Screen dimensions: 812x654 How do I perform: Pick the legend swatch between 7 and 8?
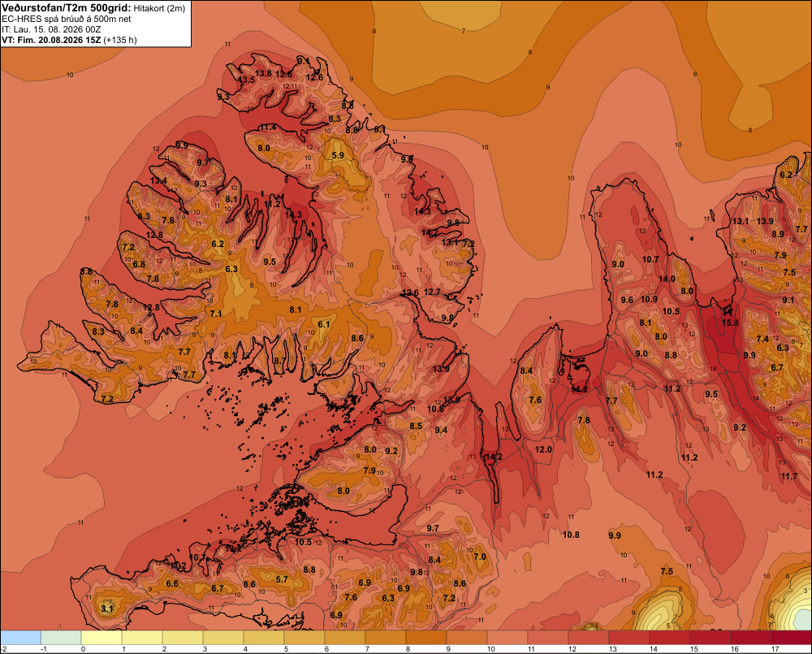(x=385, y=637)
